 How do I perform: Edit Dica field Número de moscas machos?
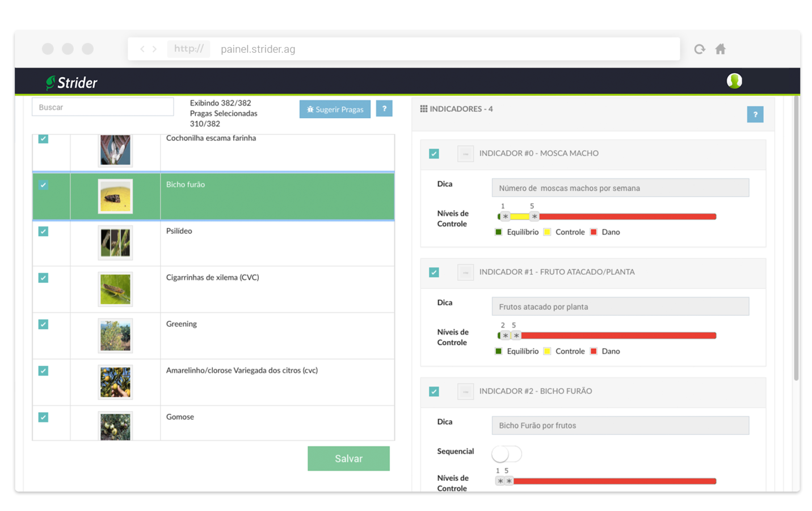[x=620, y=188]
